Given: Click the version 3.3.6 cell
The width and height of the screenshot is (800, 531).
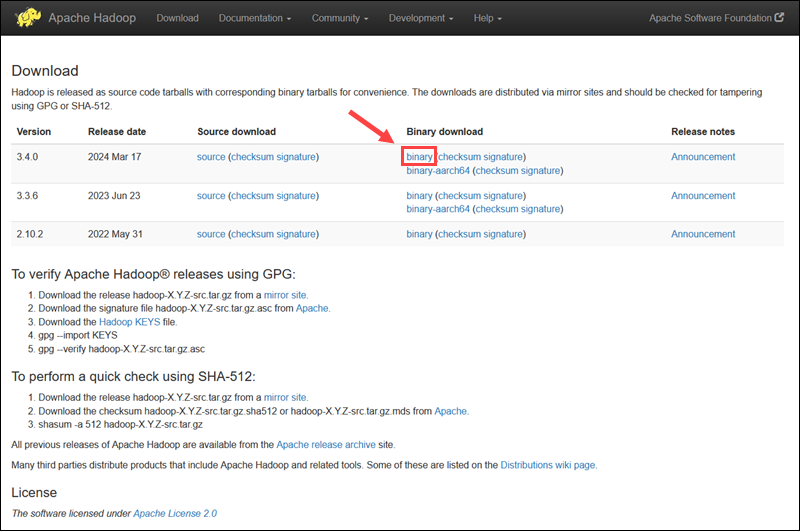Looking at the screenshot, I should [x=27, y=195].
